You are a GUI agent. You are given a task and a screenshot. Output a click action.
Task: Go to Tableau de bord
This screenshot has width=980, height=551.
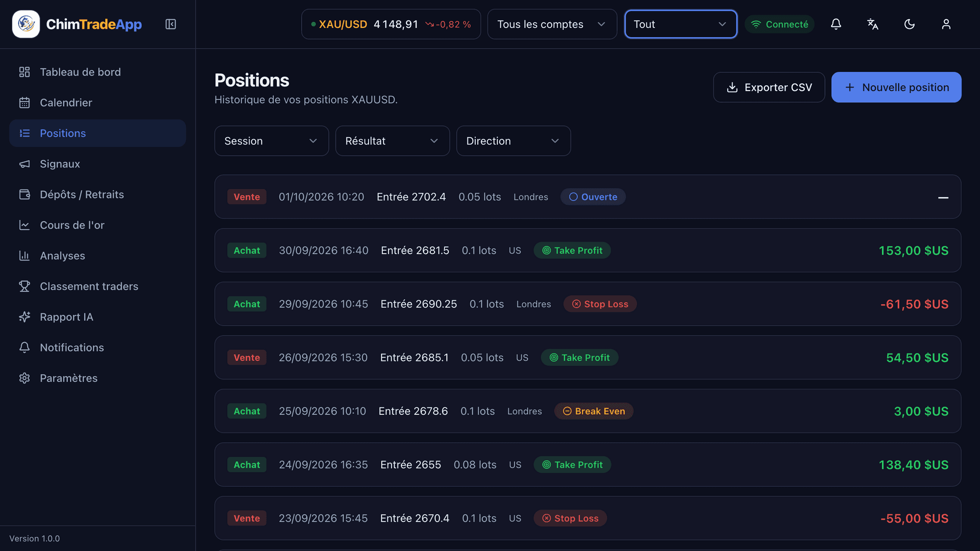click(x=98, y=72)
